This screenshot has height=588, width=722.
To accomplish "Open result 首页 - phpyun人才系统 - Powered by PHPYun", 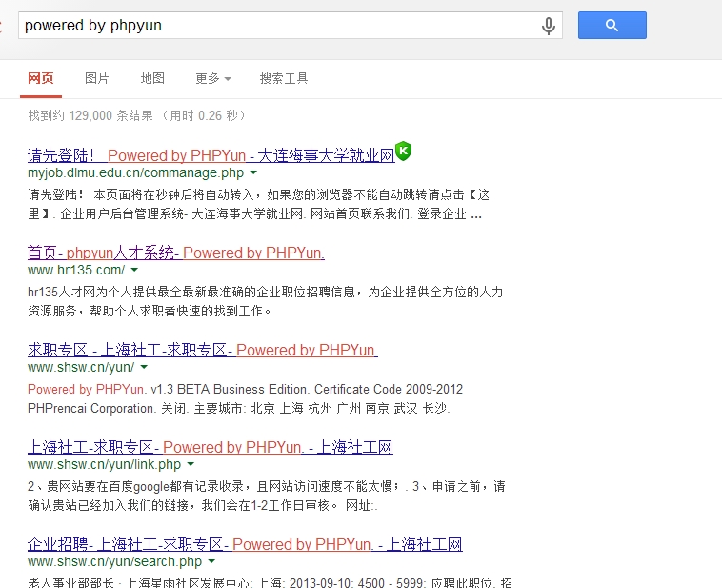I will pyautogui.click(x=176, y=253).
